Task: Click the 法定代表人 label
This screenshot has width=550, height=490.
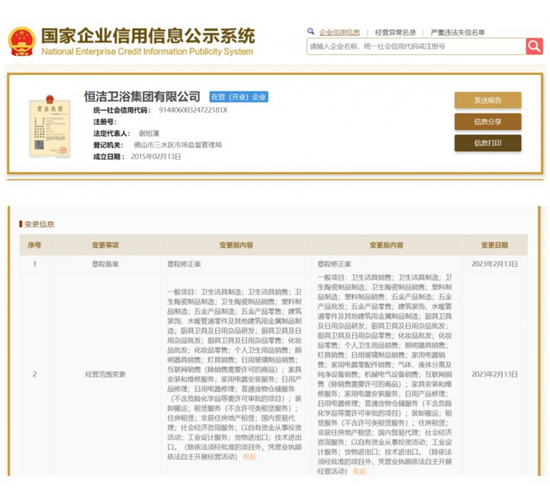Action: (x=112, y=133)
